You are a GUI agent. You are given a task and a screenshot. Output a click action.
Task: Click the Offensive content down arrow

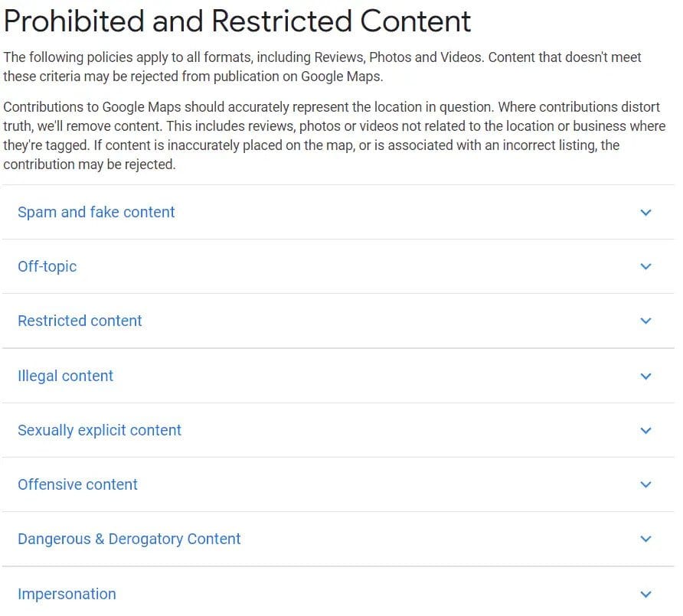645,485
